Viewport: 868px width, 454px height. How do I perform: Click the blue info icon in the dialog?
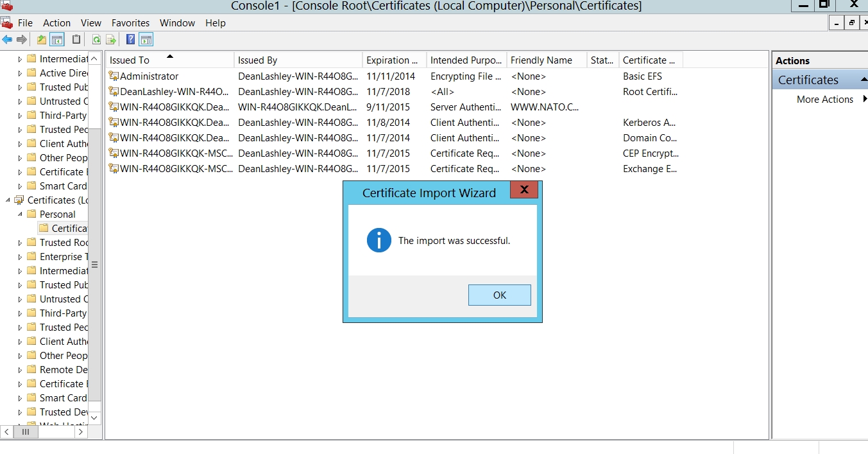(379, 241)
